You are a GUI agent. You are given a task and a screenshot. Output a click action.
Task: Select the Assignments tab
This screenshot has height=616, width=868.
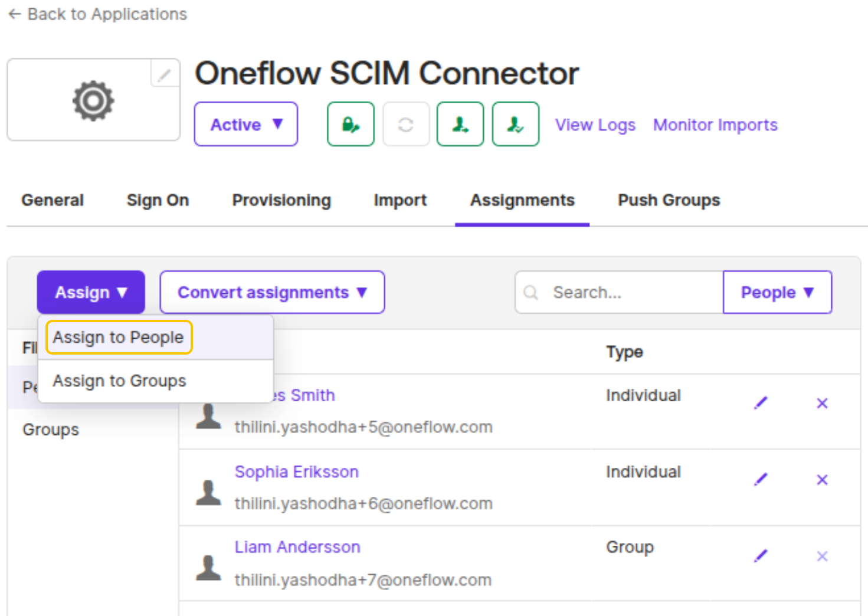tap(522, 201)
